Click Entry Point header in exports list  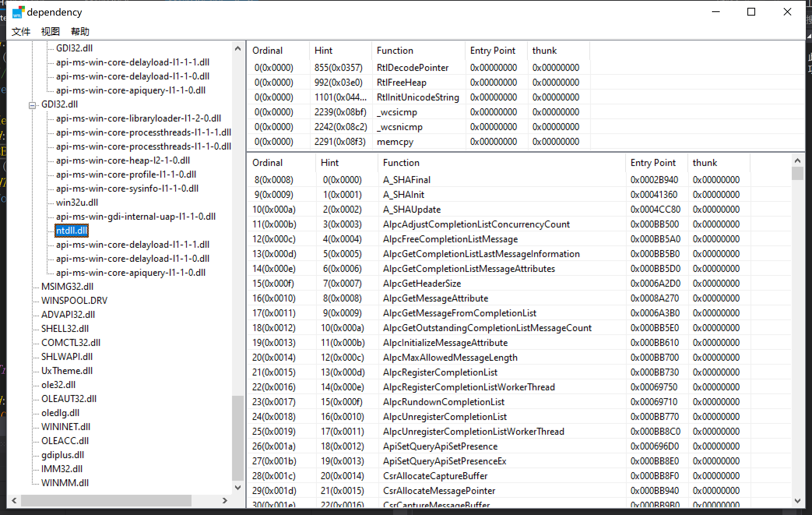[653, 163]
